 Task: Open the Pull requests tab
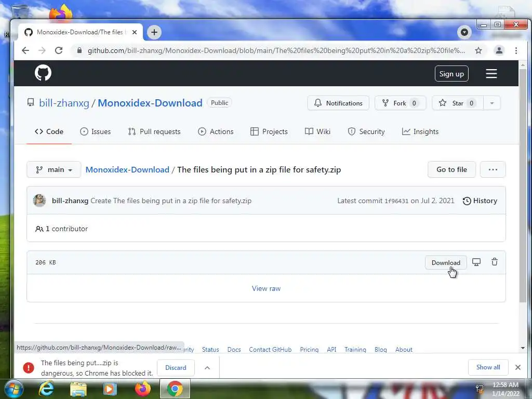[154, 131]
